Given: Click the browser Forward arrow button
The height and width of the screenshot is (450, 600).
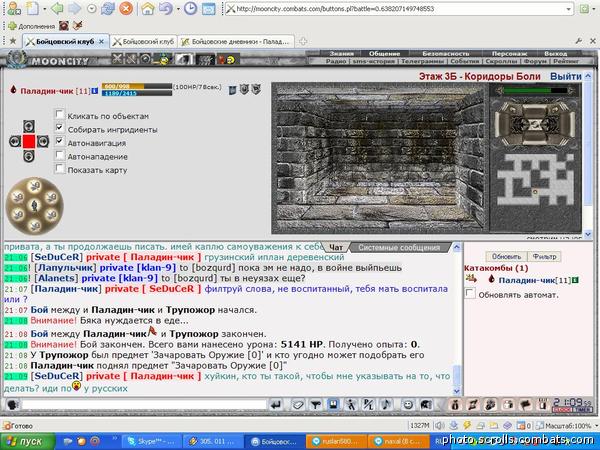Looking at the screenshot, I should coord(74,8).
